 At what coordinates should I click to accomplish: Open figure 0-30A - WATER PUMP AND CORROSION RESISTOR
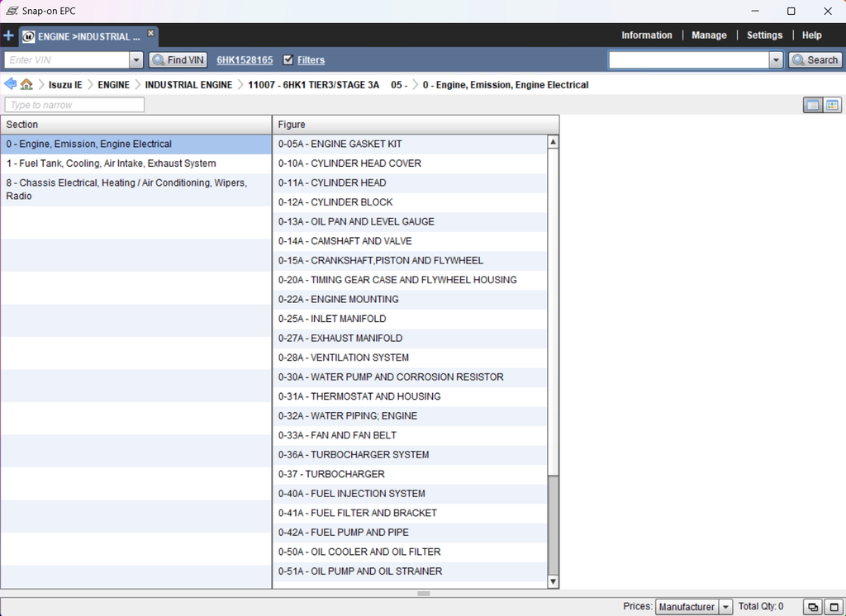410,377
